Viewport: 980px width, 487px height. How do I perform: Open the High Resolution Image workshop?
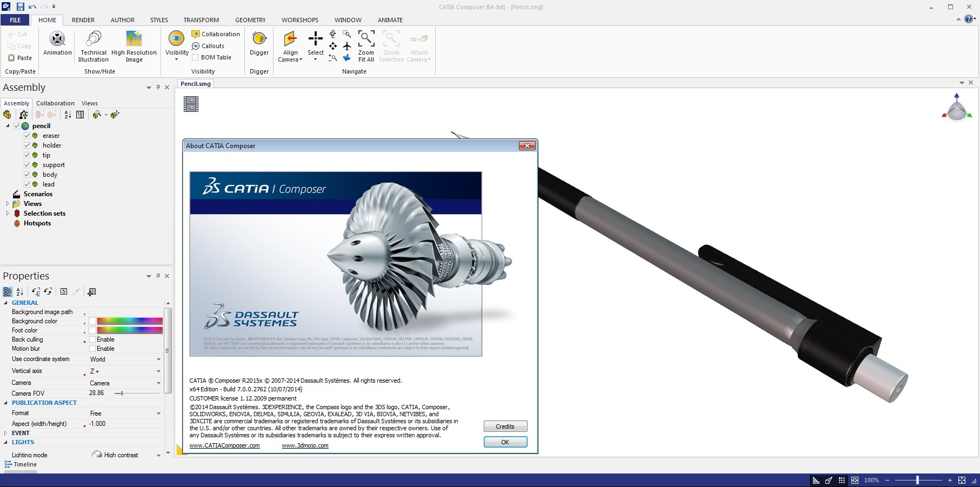pos(134,46)
